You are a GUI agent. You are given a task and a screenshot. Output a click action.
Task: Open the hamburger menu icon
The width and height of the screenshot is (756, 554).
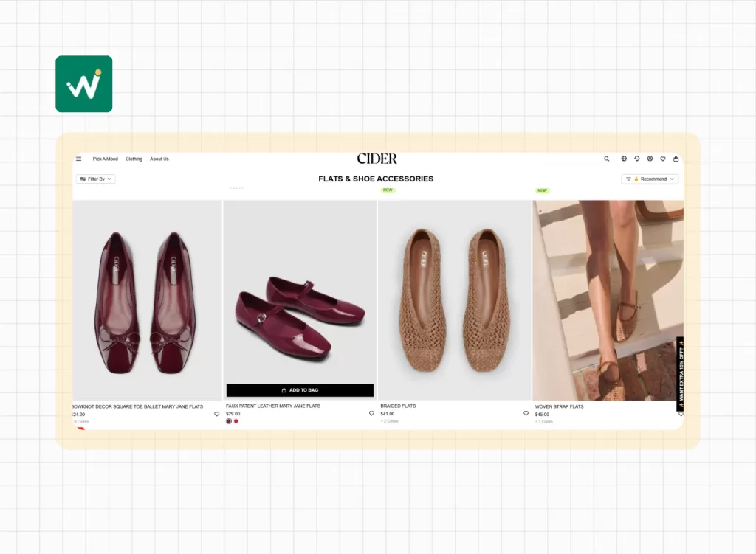[79, 159]
